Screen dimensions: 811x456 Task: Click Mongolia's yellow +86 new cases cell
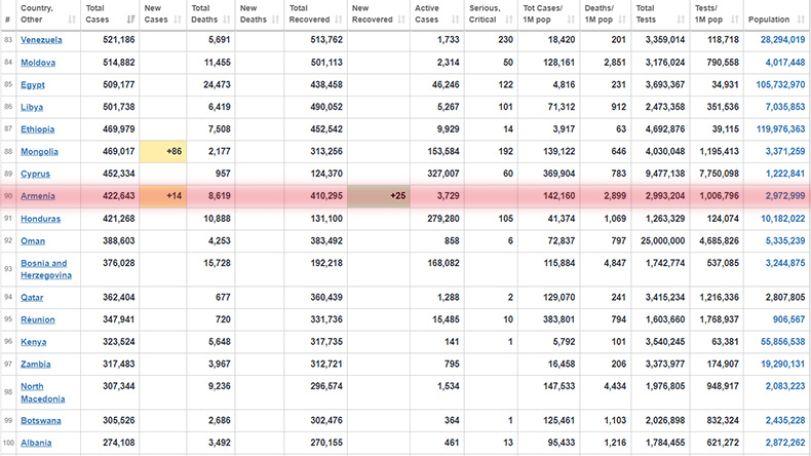pyautogui.click(x=163, y=151)
